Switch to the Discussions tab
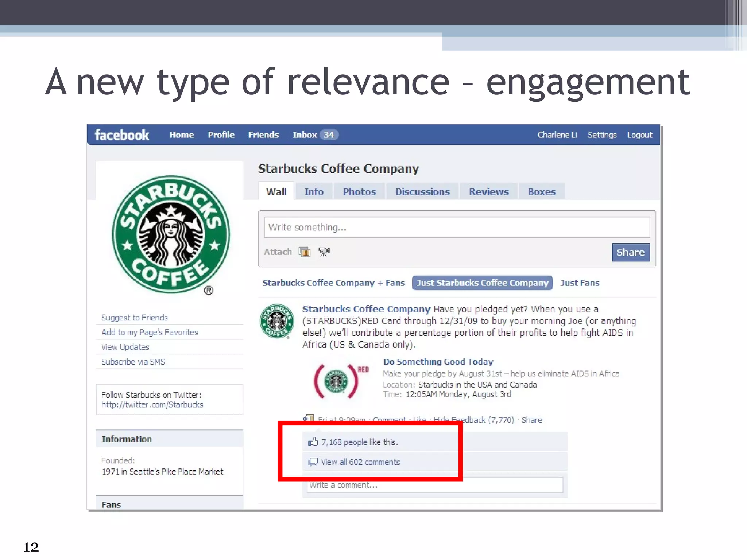The width and height of the screenshot is (747, 560). 422,192
